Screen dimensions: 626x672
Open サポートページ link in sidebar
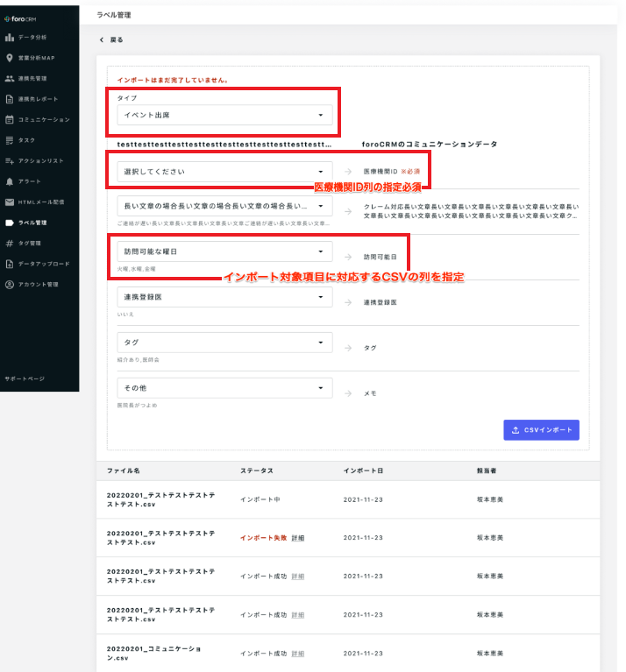(25, 378)
